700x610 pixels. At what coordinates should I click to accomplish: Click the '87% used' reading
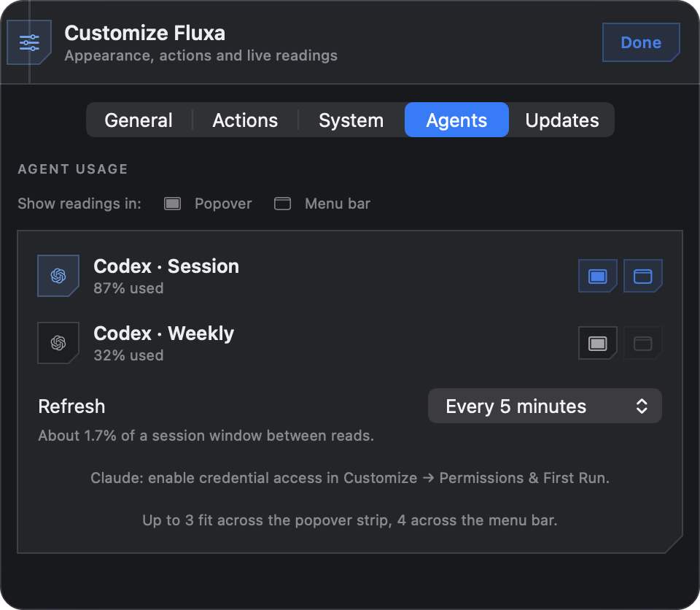tap(128, 288)
